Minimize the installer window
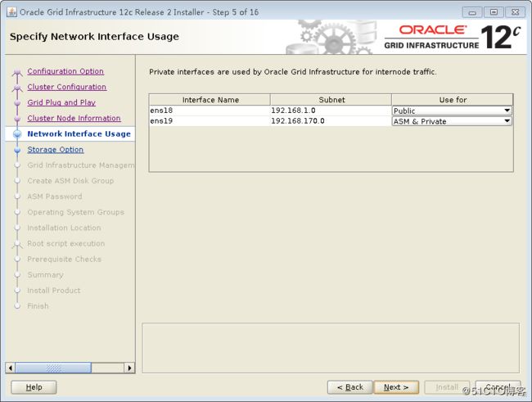 pyautogui.click(x=472, y=12)
